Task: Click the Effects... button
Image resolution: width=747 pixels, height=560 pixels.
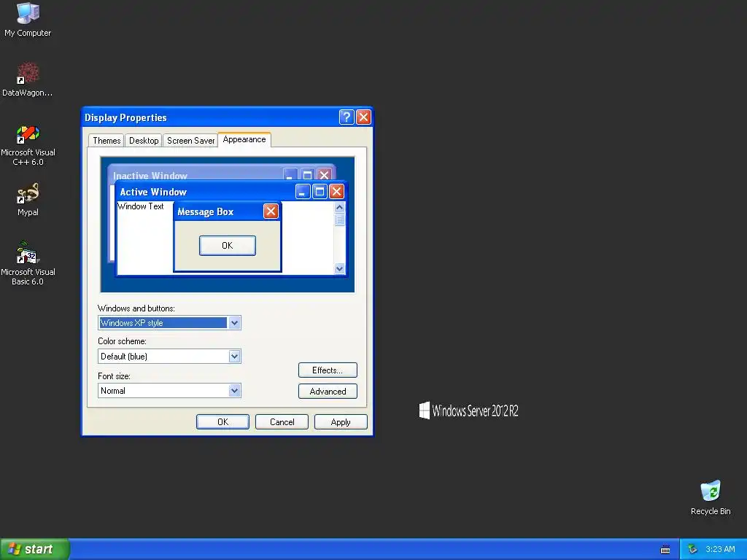Action: pyautogui.click(x=328, y=370)
